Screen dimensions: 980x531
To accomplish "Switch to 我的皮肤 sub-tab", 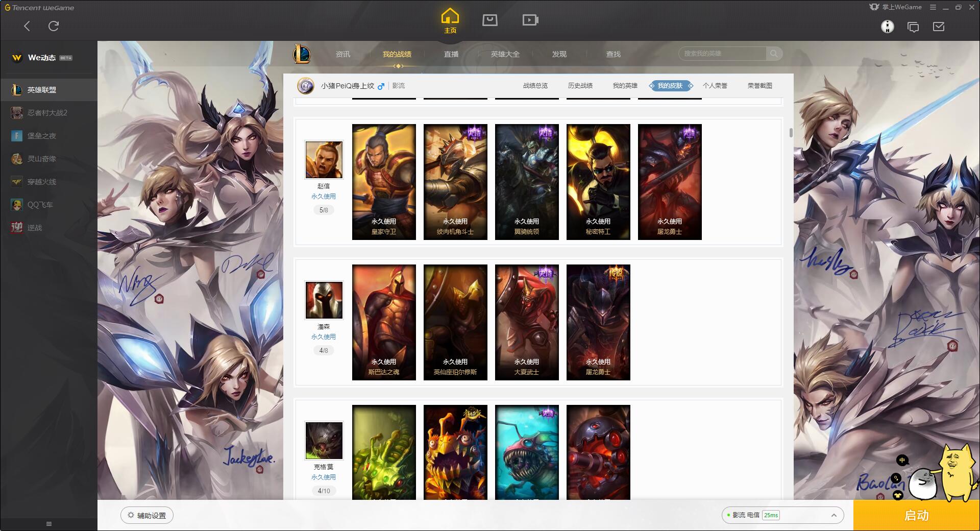I will [x=671, y=86].
